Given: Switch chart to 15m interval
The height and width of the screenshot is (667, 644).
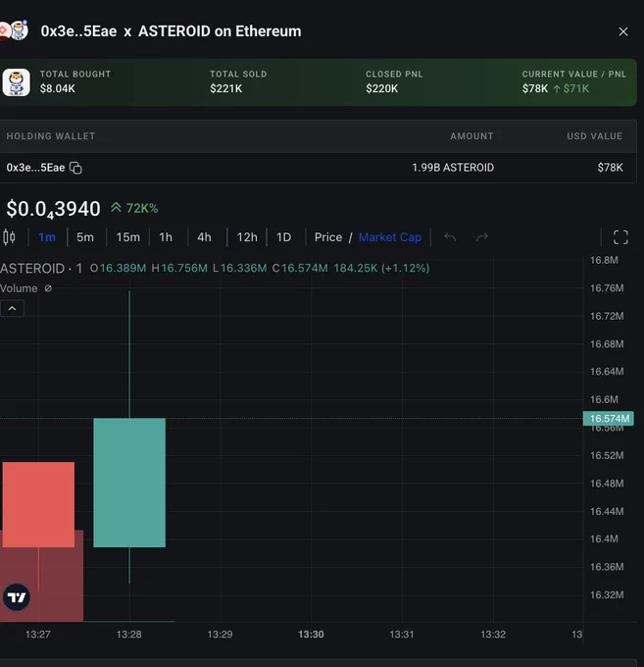Looking at the screenshot, I should coord(128,237).
